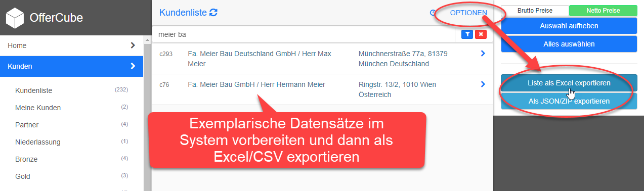Open customer c293 details via its chevron
Viewport: 644px width, 191px height.
click(483, 53)
